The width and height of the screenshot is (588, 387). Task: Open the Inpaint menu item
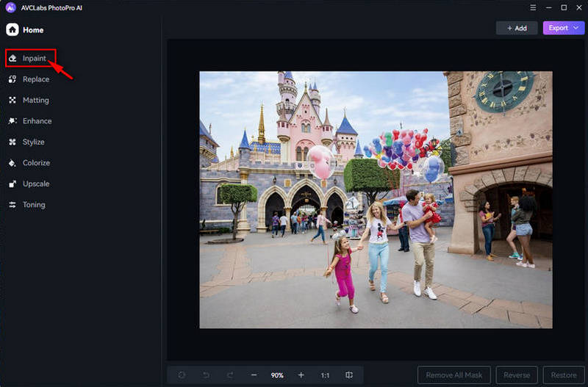(35, 58)
